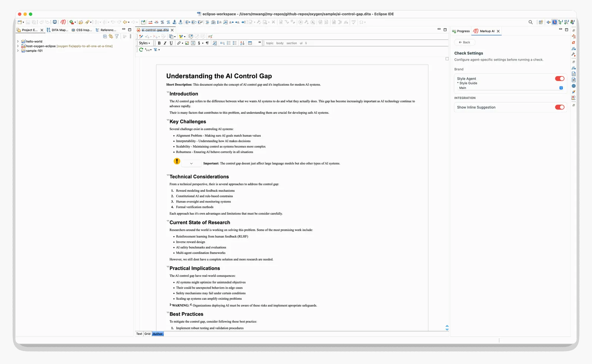
Task: Click the Sort icon in editor toolbar
Action: click(242, 43)
